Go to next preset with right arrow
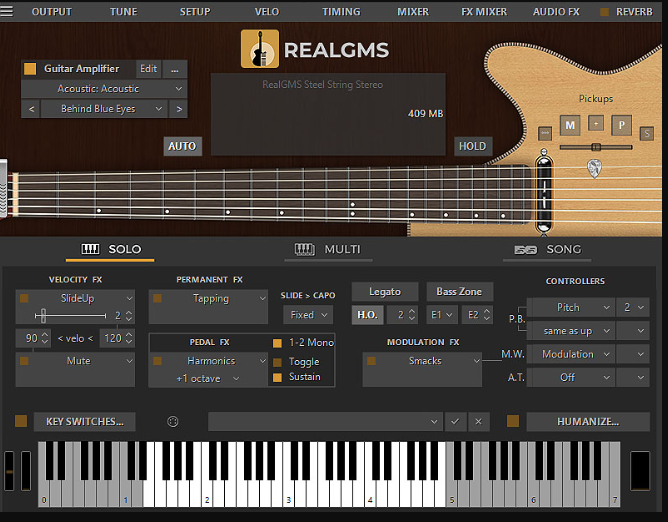This screenshot has height=522, width=668. pyautogui.click(x=179, y=109)
